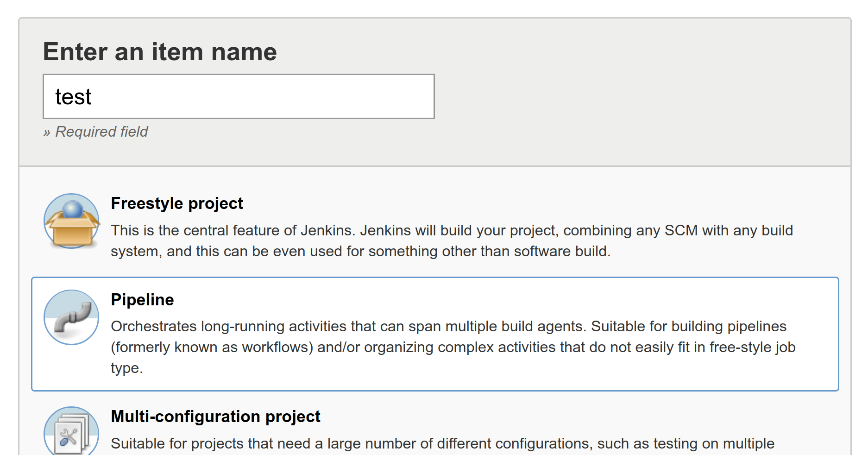
Task: Click the blue sphere on the Freestyle icon
Action: point(72,209)
